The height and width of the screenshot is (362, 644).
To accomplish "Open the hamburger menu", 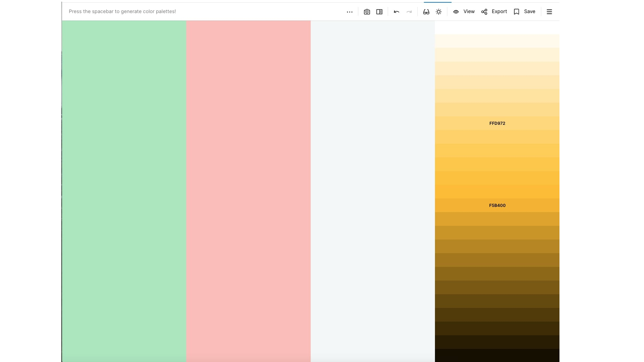I will pos(549,11).
